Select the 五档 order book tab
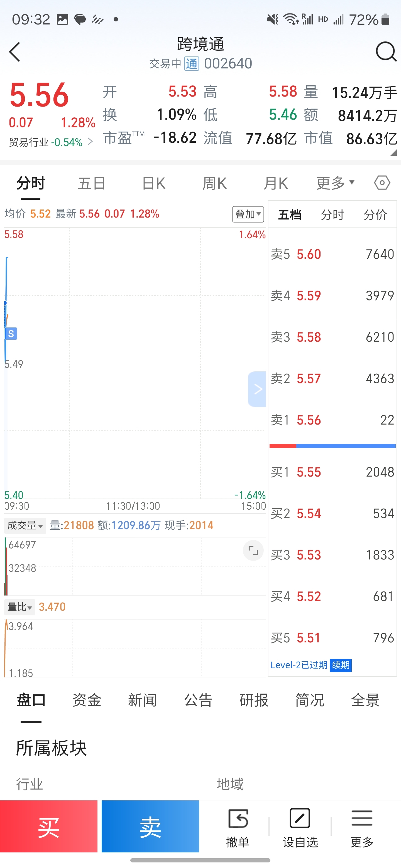The width and height of the screenshot is (401, 868). pyautogui.click(x=290, y=214)
